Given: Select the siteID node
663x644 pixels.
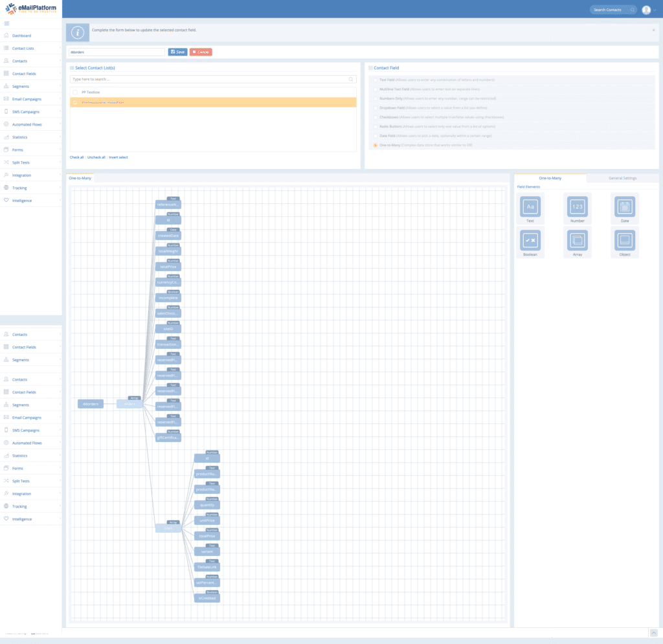Looking at the screenshot, I should 168,329.
